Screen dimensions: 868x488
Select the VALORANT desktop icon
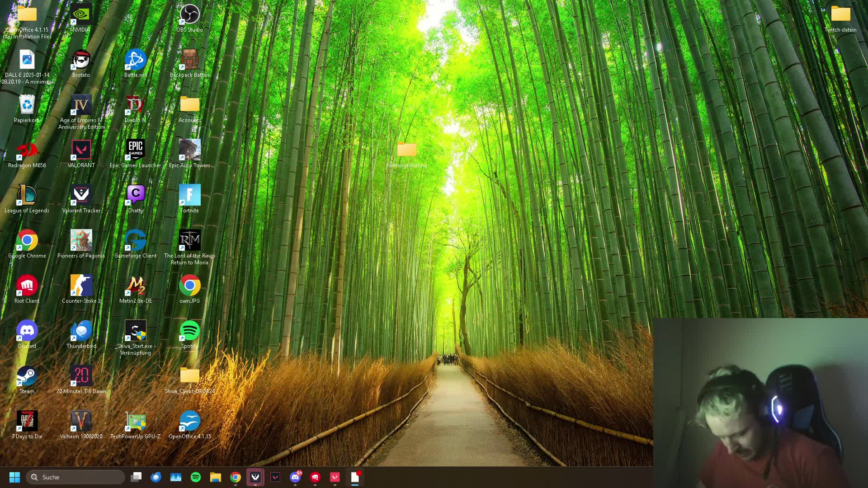[81, 154]
